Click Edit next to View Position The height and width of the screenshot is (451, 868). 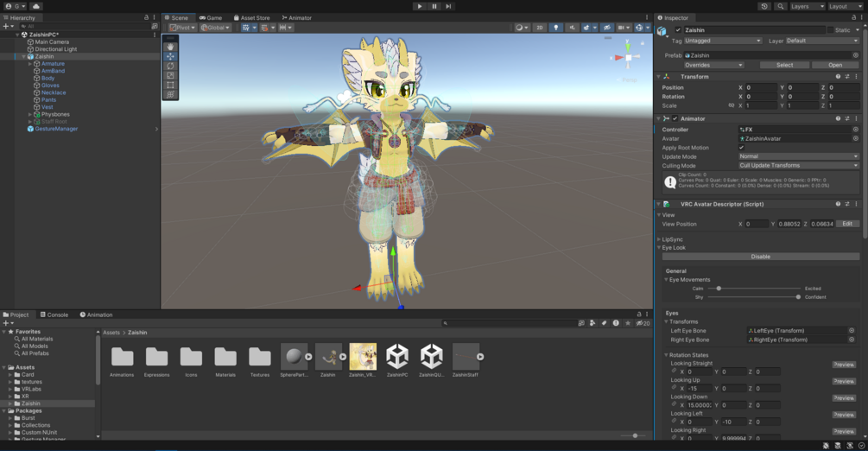(847, 224)
